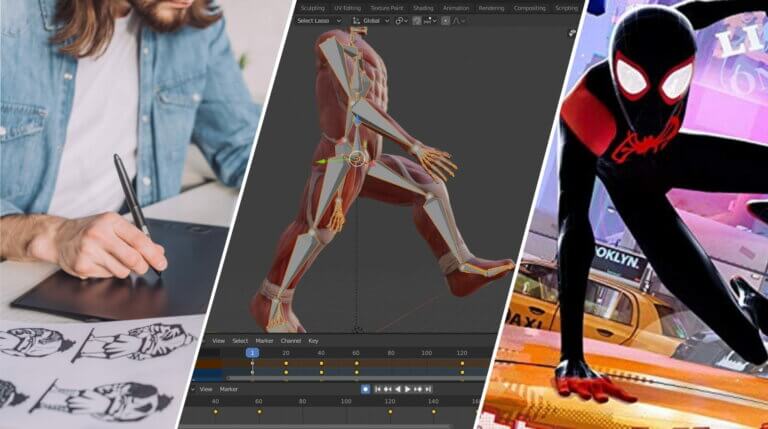Screen dimensions: 768x429
Task: Click frame 80 on the dope sheet ruler
Action: tap(391, 353)
